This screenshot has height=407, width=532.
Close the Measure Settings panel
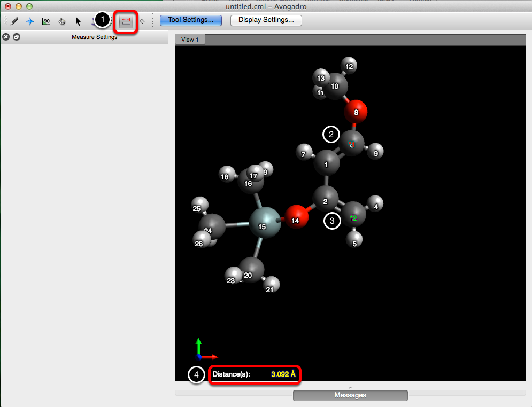(x=6, y=37)
